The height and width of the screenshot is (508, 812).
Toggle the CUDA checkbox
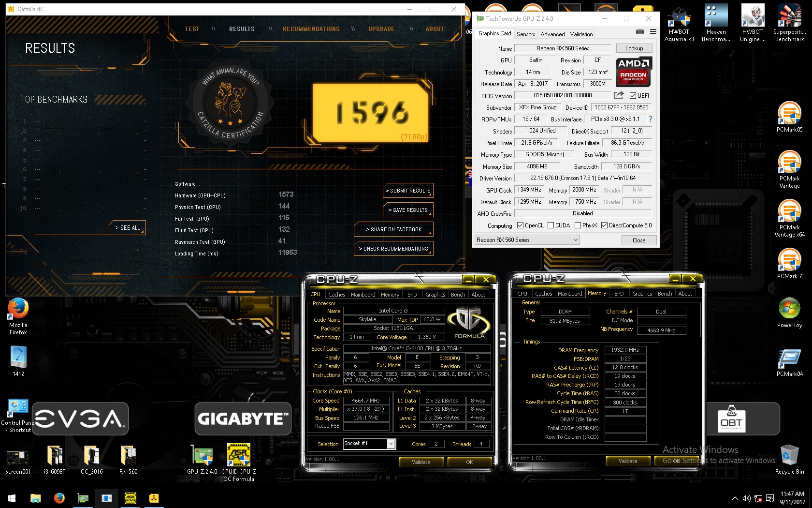(551, 225)
